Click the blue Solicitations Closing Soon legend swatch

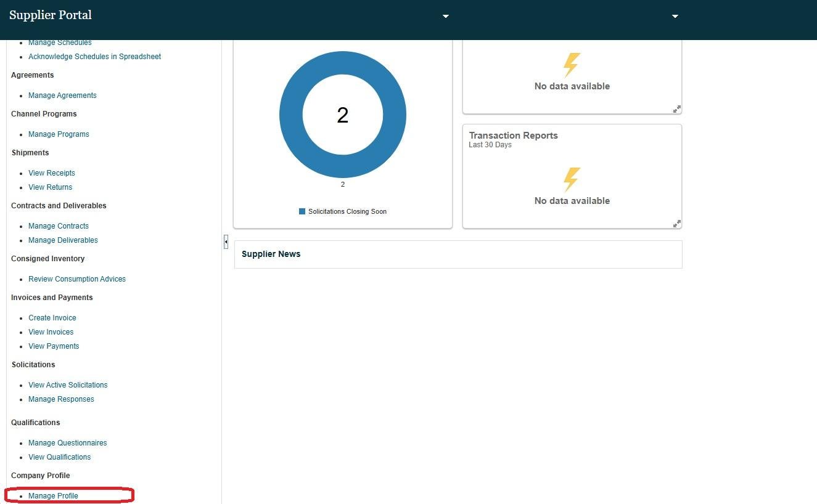[302, 211]
